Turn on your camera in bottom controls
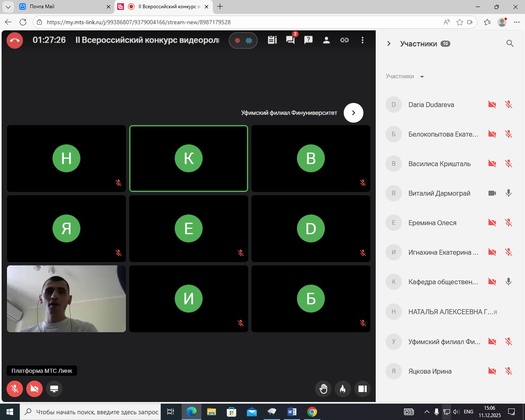Viewport: 525px width, 420px height. (x=34, y=388)
